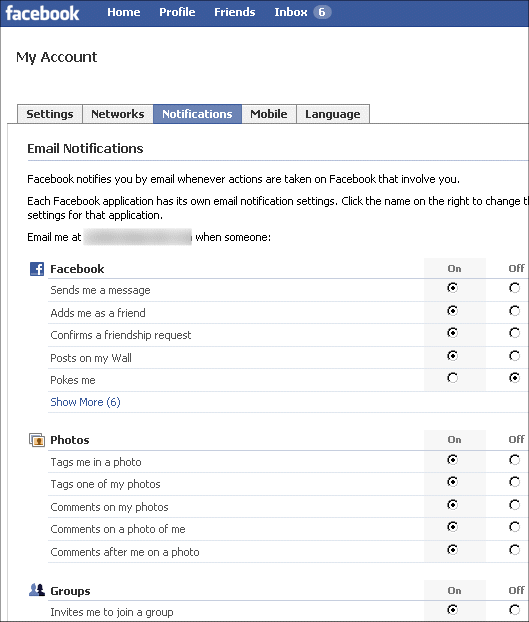Select Off for Pokes me

click(514, 378)
